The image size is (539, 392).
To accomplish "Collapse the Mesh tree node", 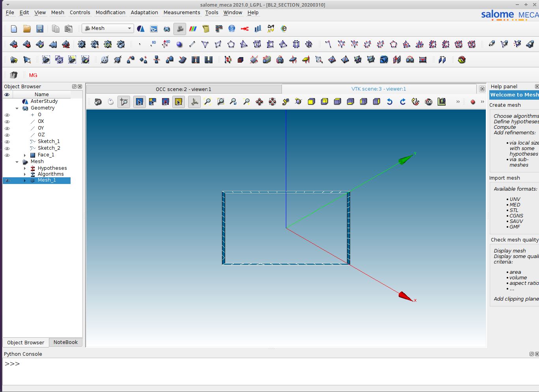I will click(x=17, y=162).
